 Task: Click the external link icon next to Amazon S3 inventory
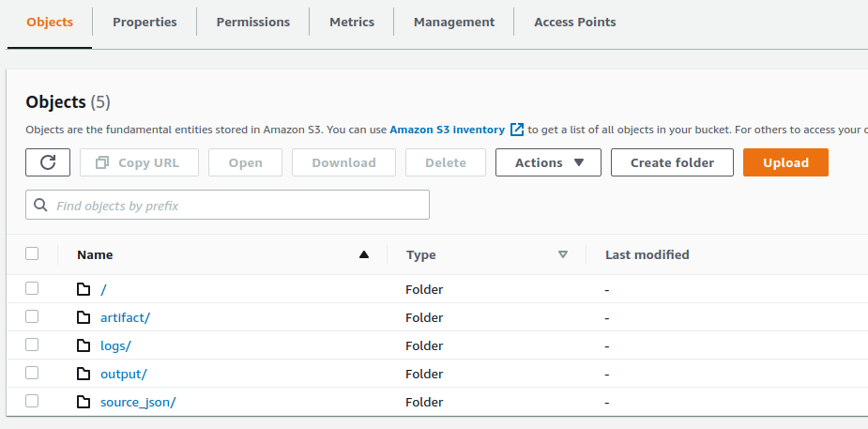click(x=516, y=130)
